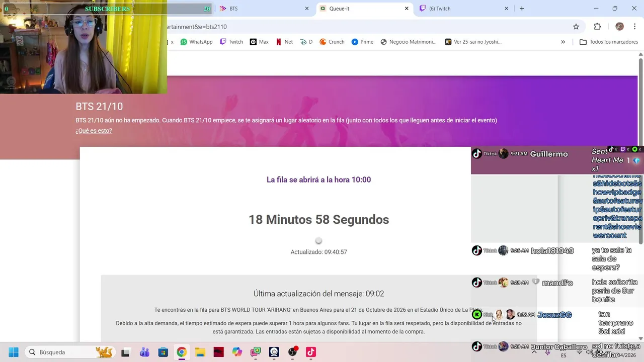Open the Crunch bookmark
The image size is (644, 362).
tap(332, 42)
